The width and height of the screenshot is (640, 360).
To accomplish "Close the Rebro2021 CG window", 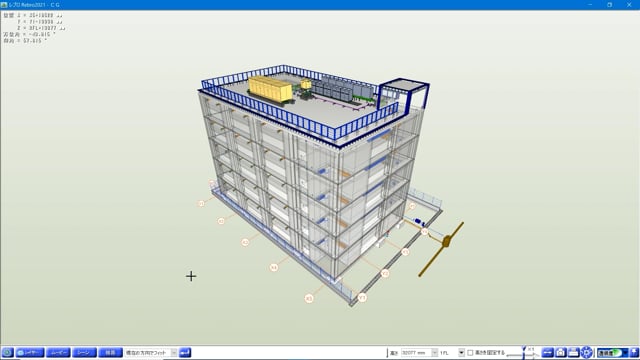I will (x=629, y=4).
